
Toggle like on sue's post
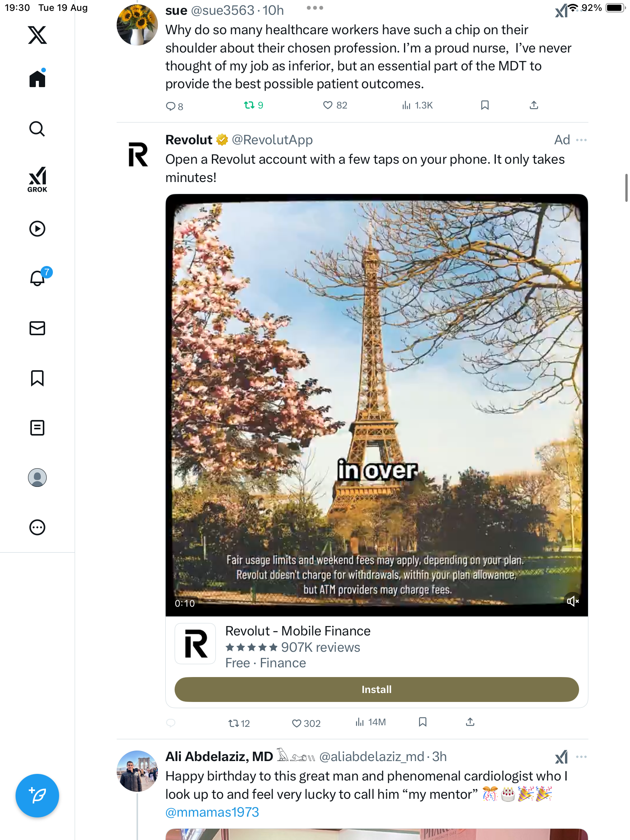328,105
